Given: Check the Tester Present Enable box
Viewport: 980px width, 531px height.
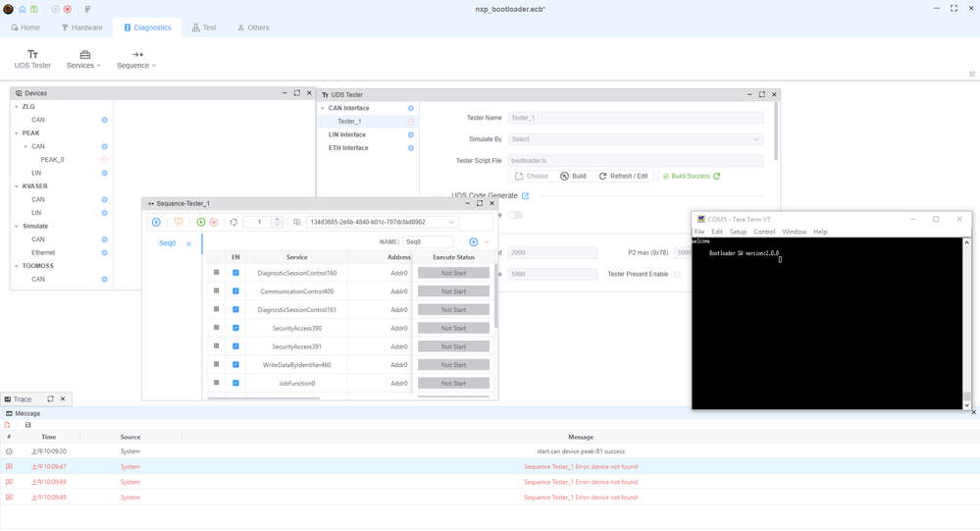Looking at the screenshot, I should tap(677, 275).
